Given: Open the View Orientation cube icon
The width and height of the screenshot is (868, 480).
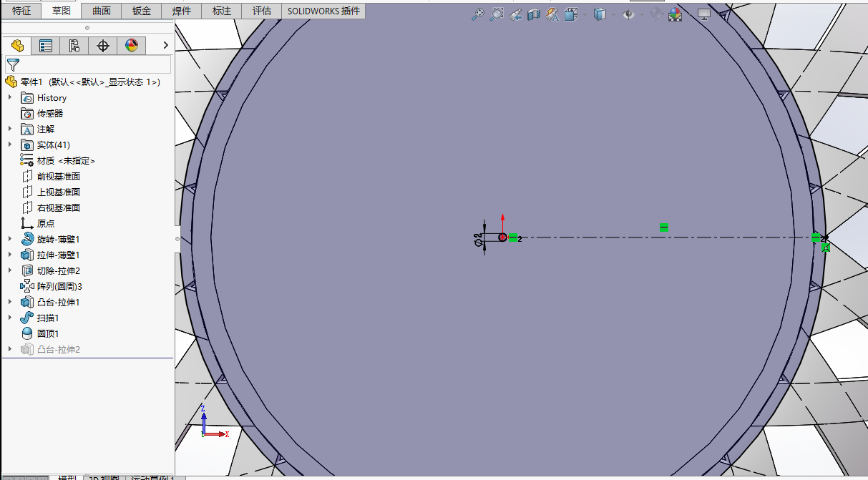Looking at the screenshot, I should coord(570,14).
